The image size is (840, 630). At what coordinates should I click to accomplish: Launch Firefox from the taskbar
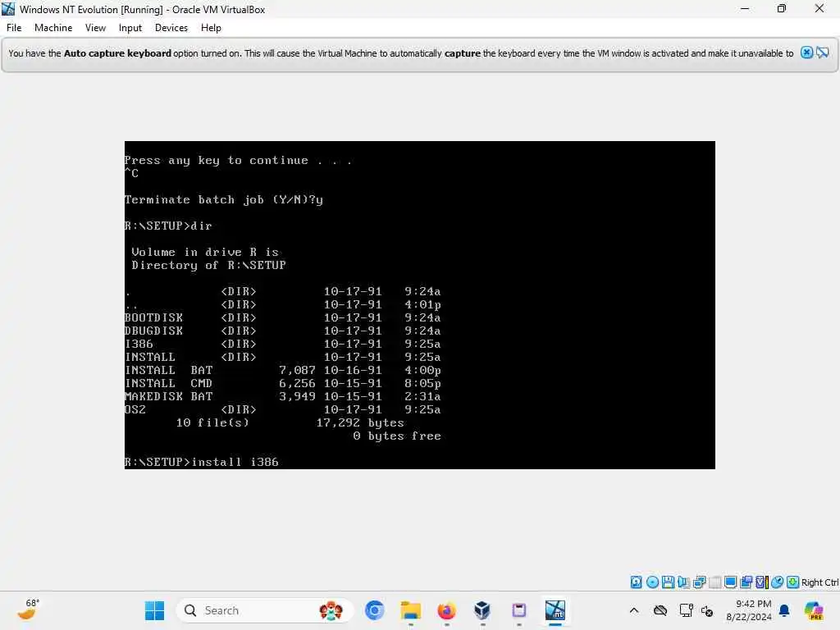tap(446, 610)
